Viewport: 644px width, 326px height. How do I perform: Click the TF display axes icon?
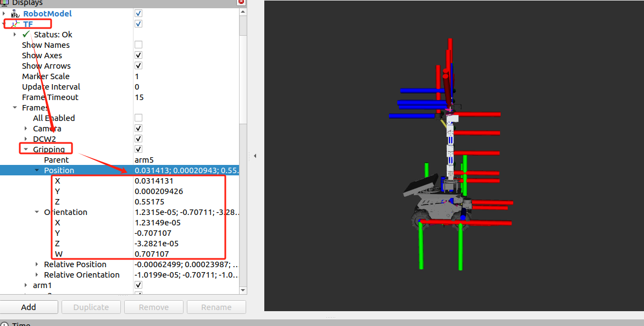(15, 24)
